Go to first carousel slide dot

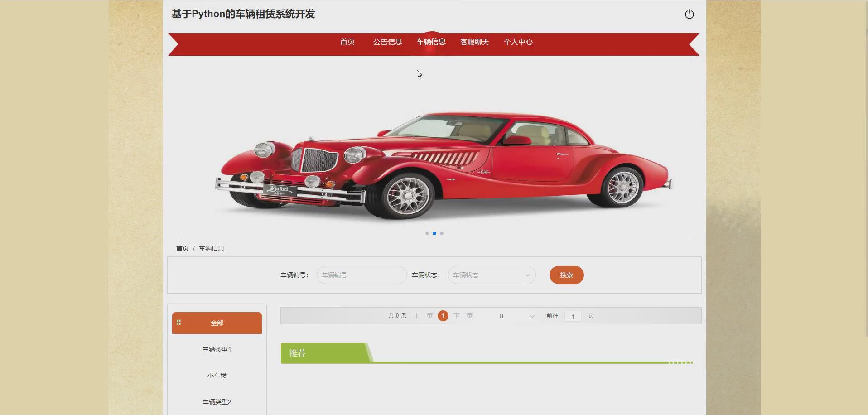tap(427, 233)
